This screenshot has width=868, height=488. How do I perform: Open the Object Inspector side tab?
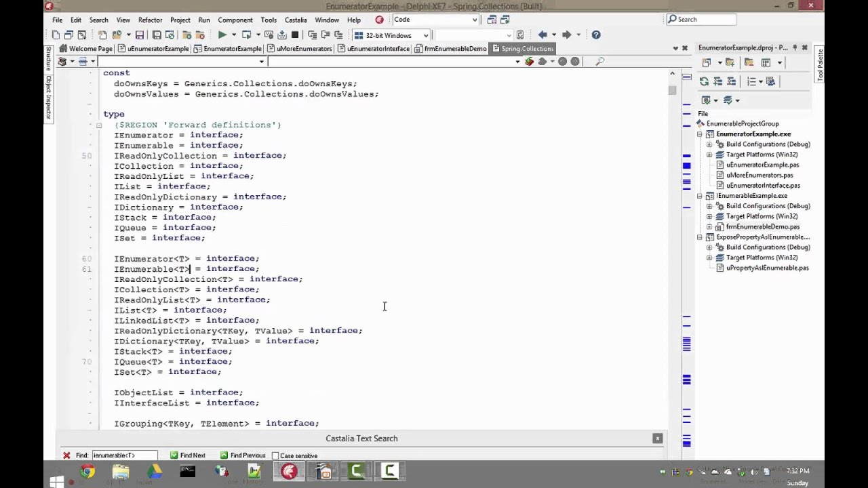48,98
